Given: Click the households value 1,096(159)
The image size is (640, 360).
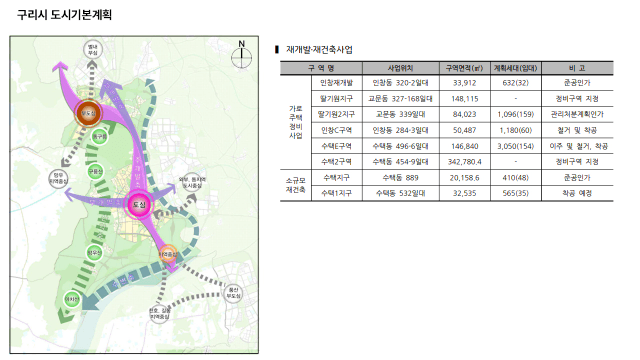Looking at the screenshot, I should tap(516, 114).
